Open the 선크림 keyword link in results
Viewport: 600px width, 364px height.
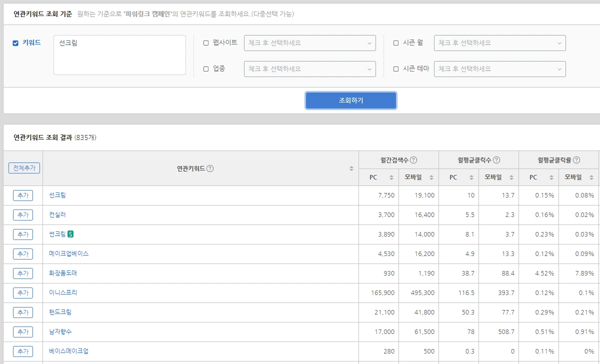(x=57, y=195)
